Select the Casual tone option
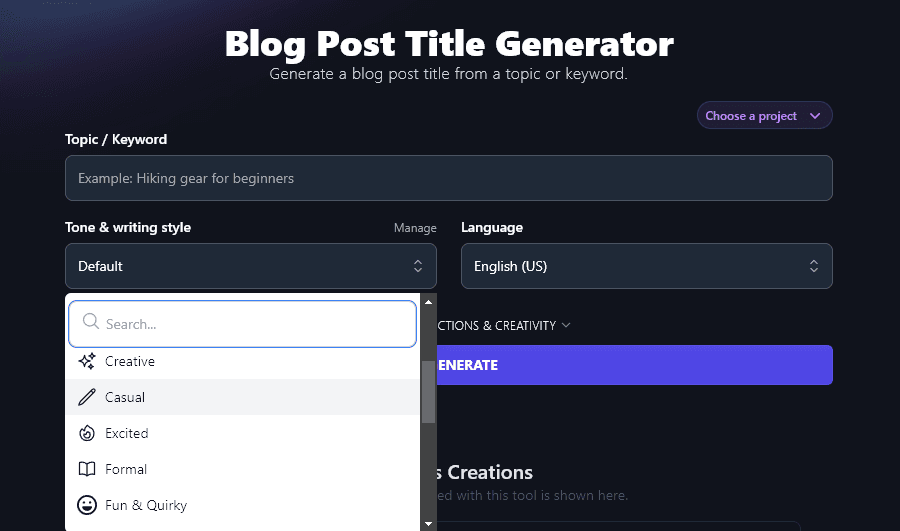 pos(125,397)
